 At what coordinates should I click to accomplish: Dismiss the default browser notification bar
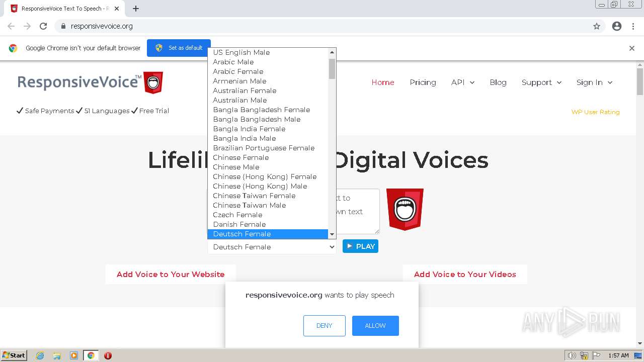632,48
